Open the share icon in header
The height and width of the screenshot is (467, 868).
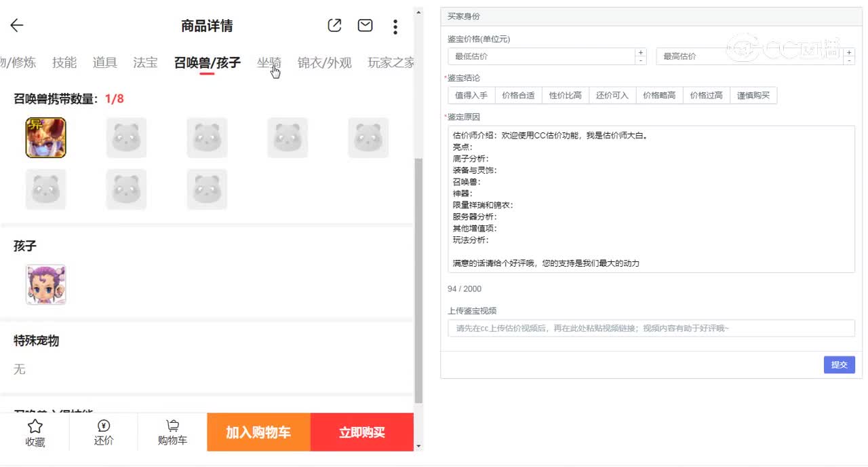[334, 26]
